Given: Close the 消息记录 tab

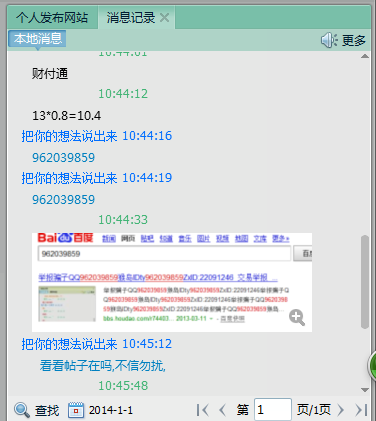Looking at the screenshot, I should pos(164,17).
